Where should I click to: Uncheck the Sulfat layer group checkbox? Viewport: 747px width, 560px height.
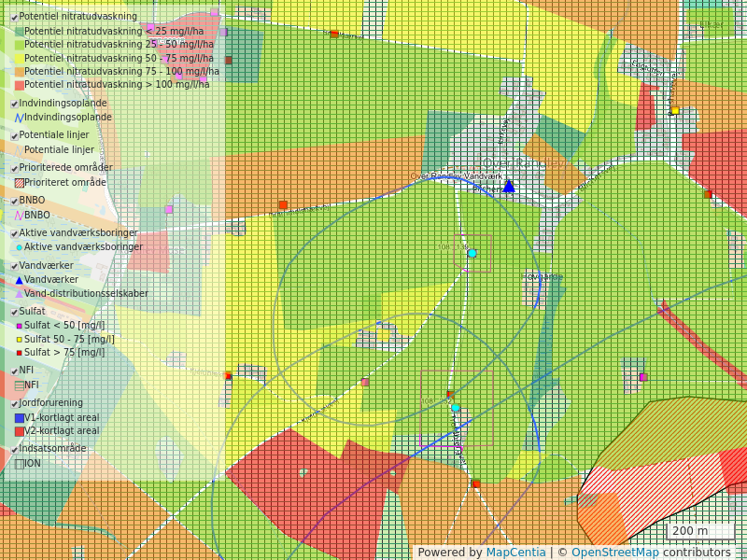click(14, 312)
